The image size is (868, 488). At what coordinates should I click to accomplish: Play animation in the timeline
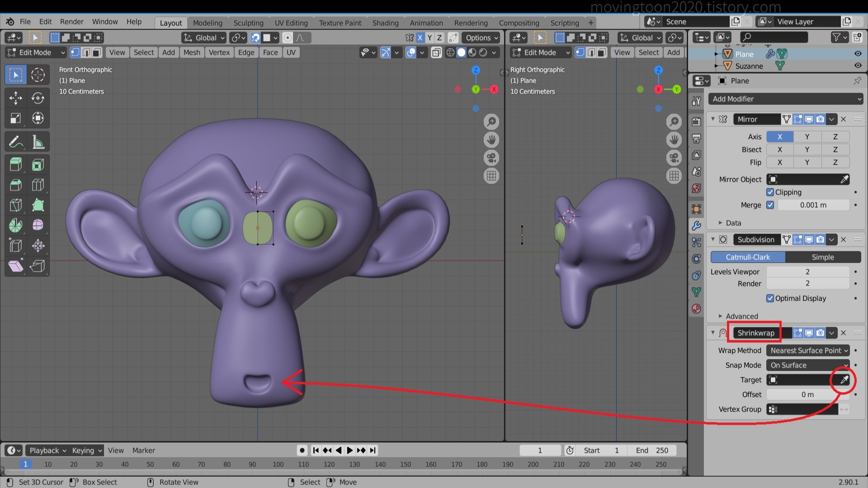tap(349, 450)
